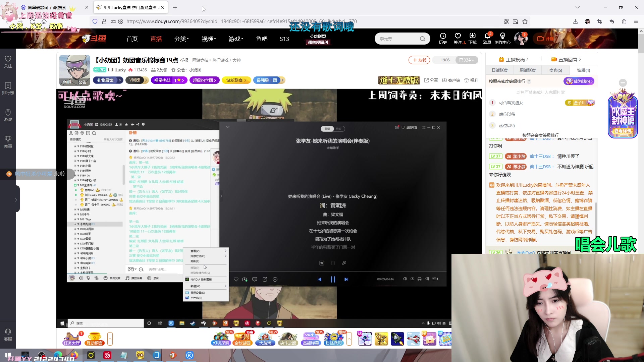
Task: Open 关注 in the left sidebar
Action: tap(8, 62)
